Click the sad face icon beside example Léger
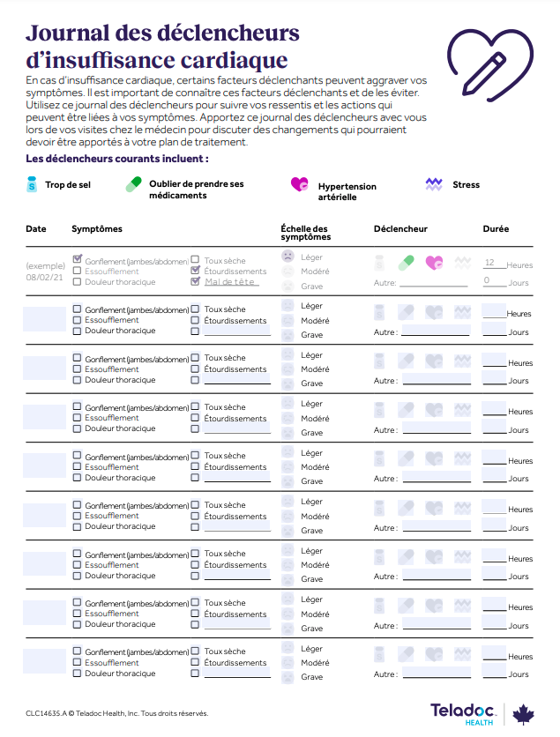560x737 pixels. pos(287,257)
